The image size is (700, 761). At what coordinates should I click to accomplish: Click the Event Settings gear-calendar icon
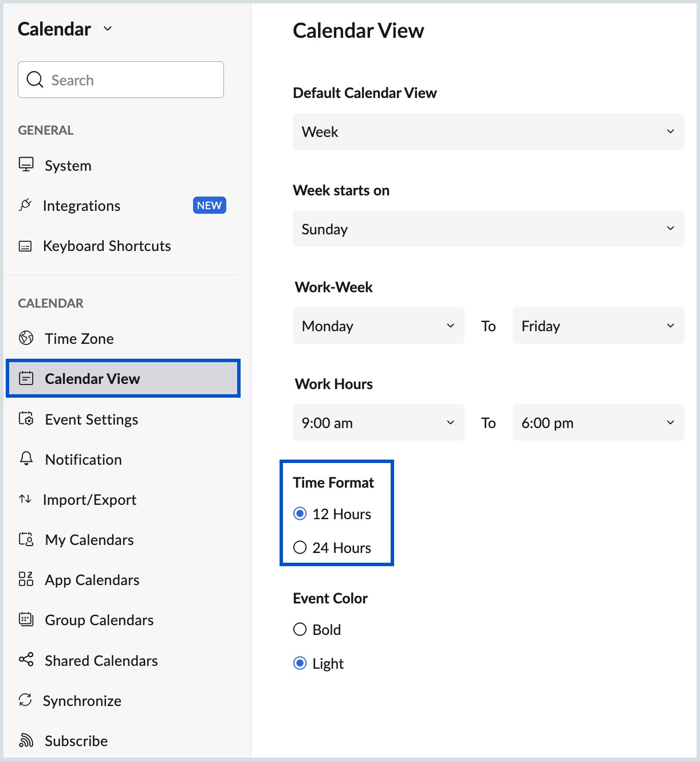26,419
